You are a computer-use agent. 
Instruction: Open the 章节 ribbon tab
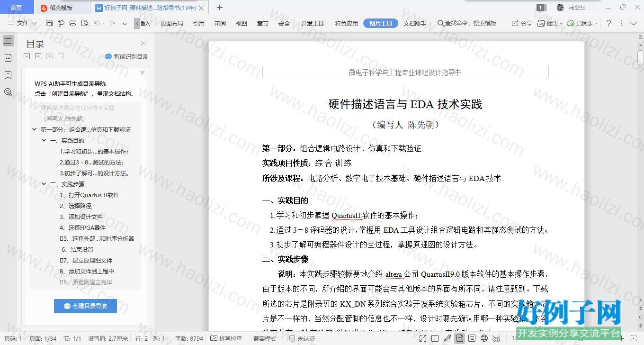[263, 23]
